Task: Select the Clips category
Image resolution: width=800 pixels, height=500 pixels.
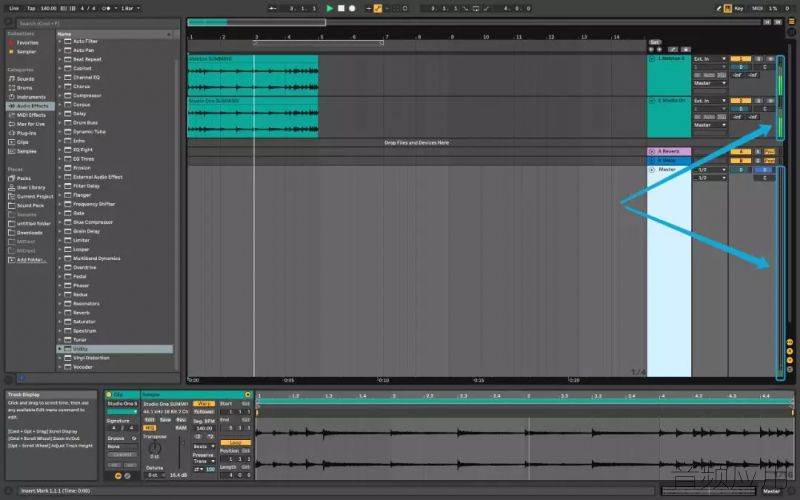Action: (19, 142)
